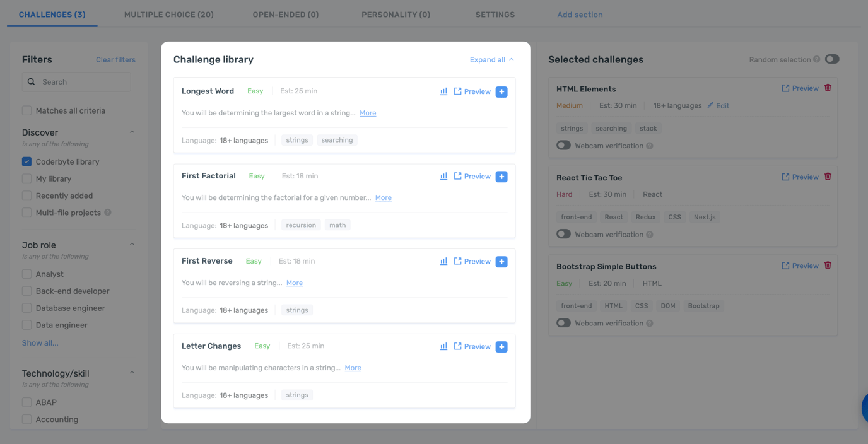The width and height of the screenshot is (868, 444).
Task: Turn on Webcam verification for React Tic Tac Toe
Action: point(563,234)
